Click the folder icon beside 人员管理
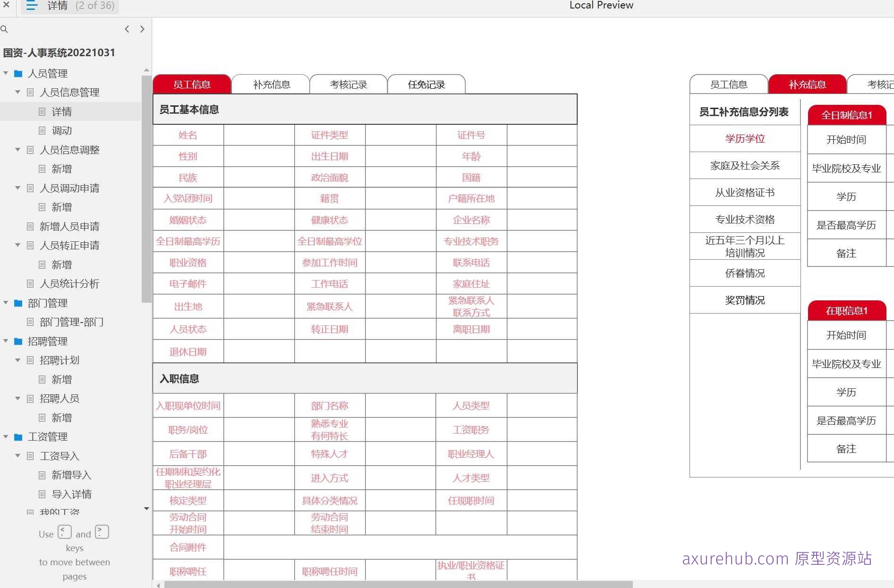894x588 pixels. pos(18,73)
